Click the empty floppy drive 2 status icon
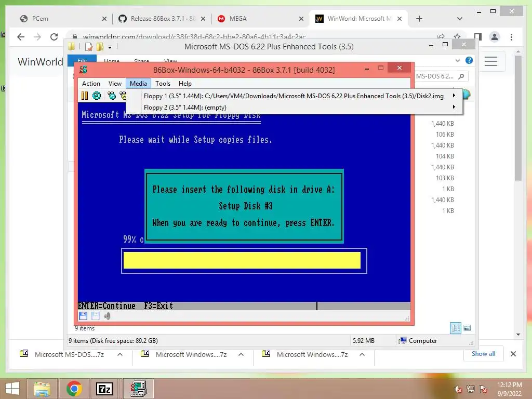Viewport: 532px width, 399px height. (x=96, y=316)
